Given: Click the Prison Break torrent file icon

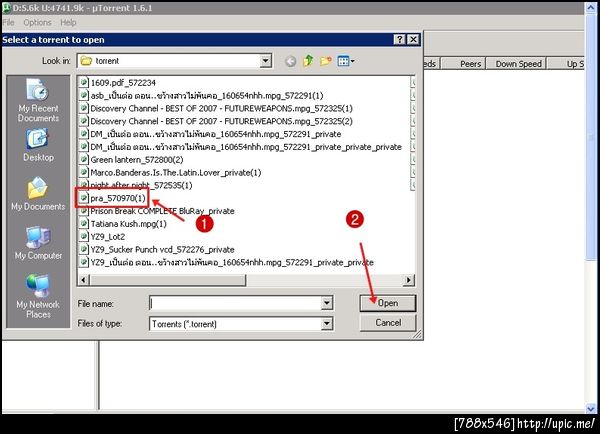Looking at the screenshot, I should pyautogui.click(x=83, y=211).
